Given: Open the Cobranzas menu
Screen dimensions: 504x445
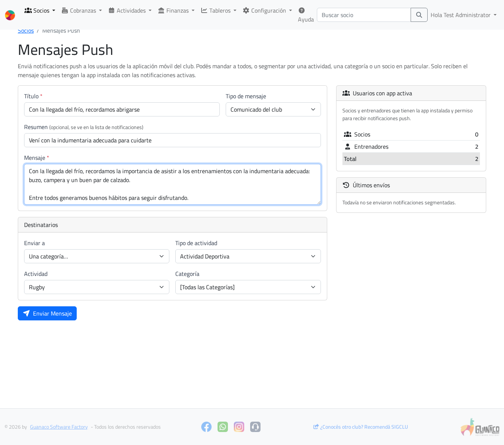Looking at the screenshot, I should click(82, 10).
